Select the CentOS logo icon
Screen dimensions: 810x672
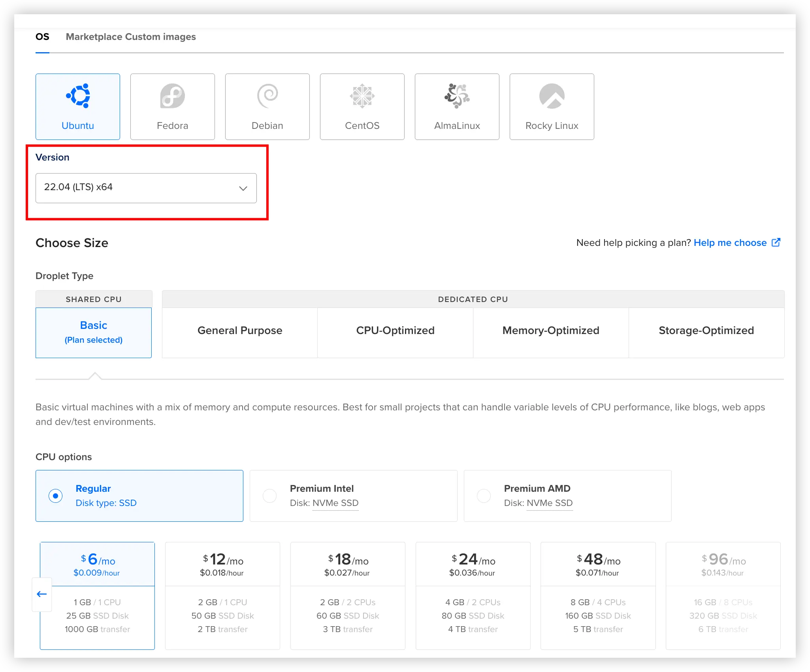pyautogui.click(x=362, y=96)
